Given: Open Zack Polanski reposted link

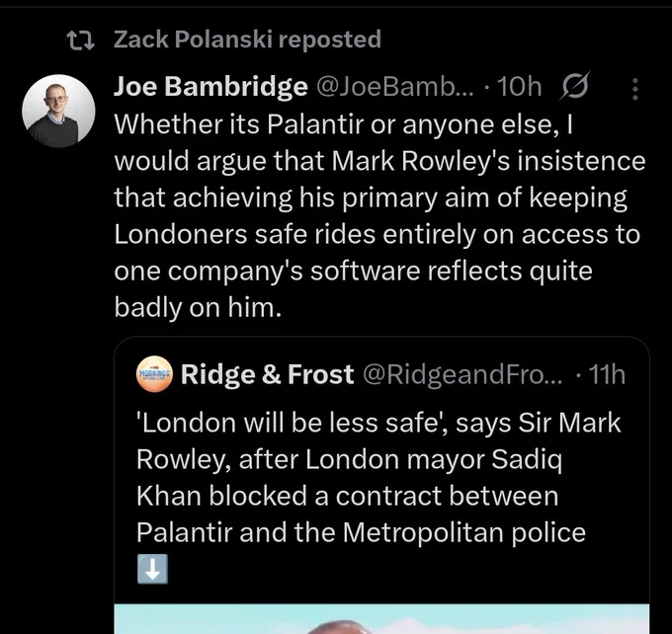Looking at the screenshot, I should click(x=247, y=40).
